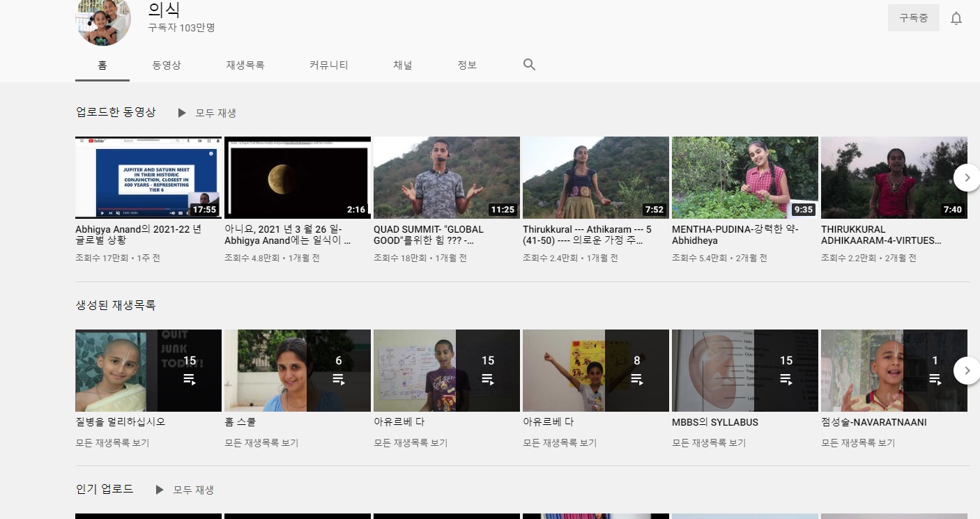Open the 재생목록 tab

(x=245, y=65)
